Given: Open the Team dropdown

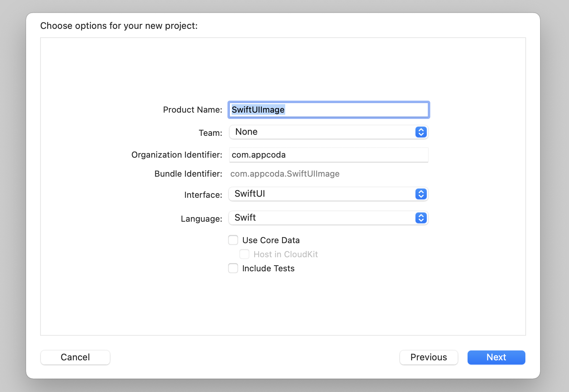Looking at the screenshot, I should coord(327,132).
